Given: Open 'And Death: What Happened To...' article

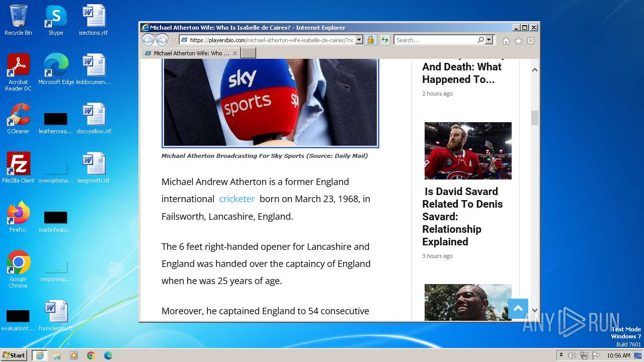Looking at the screenshot, I should [461, 73].
